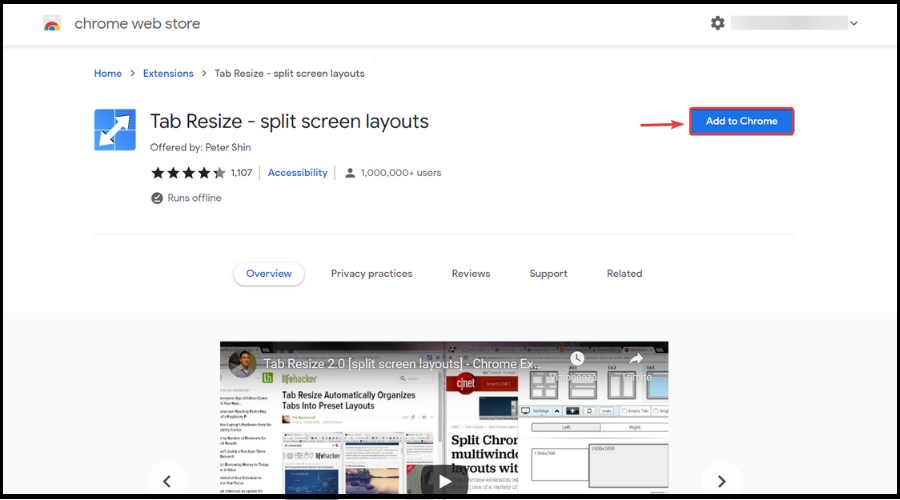This screenshot has height=500, width=900.
Task: Play the Tab Resize video
Action: (x=444, y=481)
